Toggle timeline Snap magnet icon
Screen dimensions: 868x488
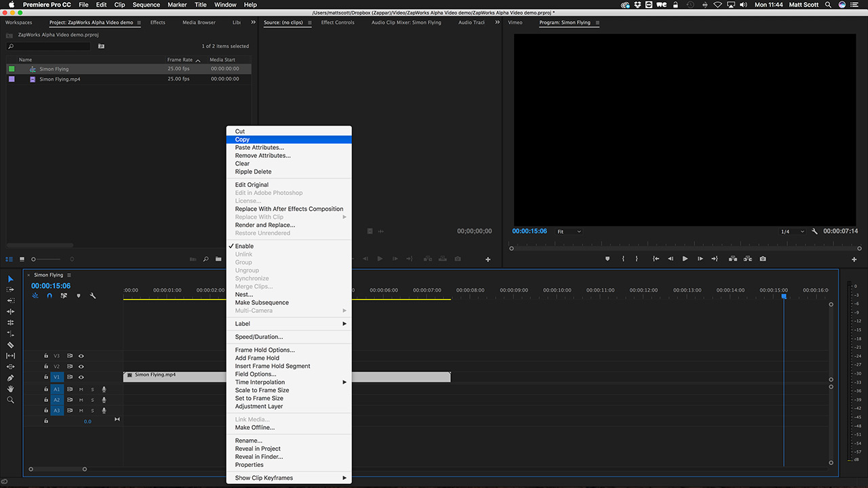point(50,296)
